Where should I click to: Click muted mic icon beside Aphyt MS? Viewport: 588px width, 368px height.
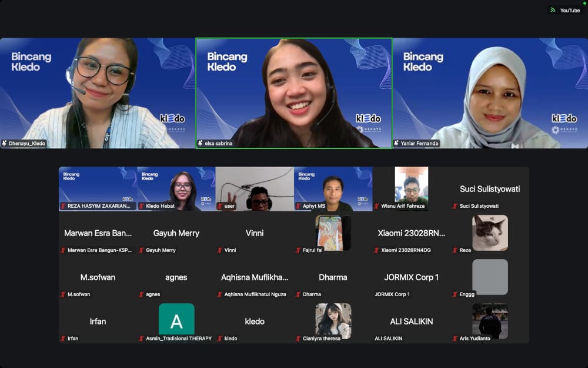298,205
